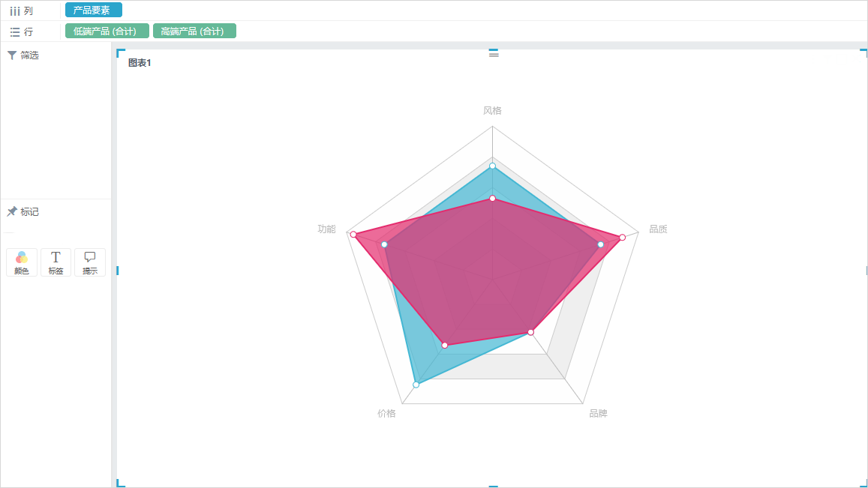Viewport: 868px width, 488px height.
Task: Click the 风格 axis label on radar
Action: [492, 110]
